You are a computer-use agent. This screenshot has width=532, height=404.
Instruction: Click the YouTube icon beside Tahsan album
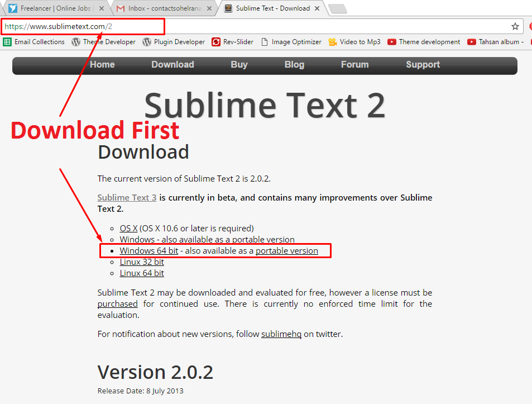click(472, 42)
